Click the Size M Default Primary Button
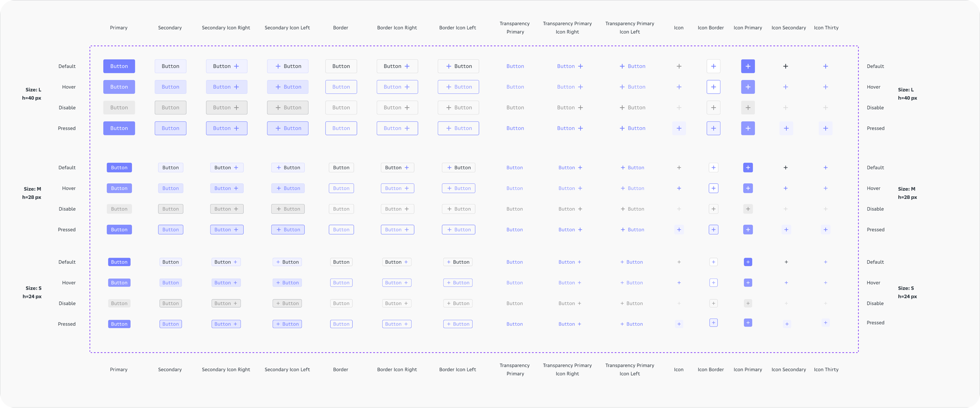The width and height of the screenshot is (980, 408). pyautogui.click(x=119, y=167)
